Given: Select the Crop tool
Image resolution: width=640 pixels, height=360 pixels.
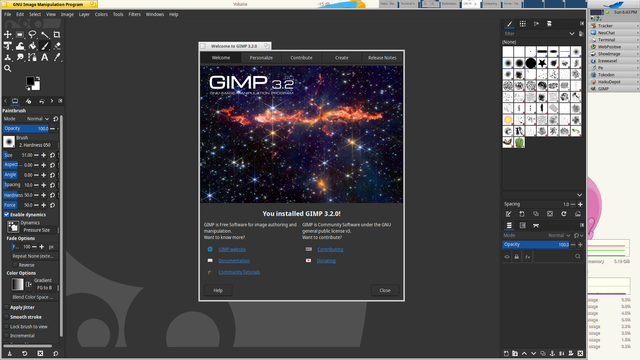Looking at the screenshot, I should [57, 35].
